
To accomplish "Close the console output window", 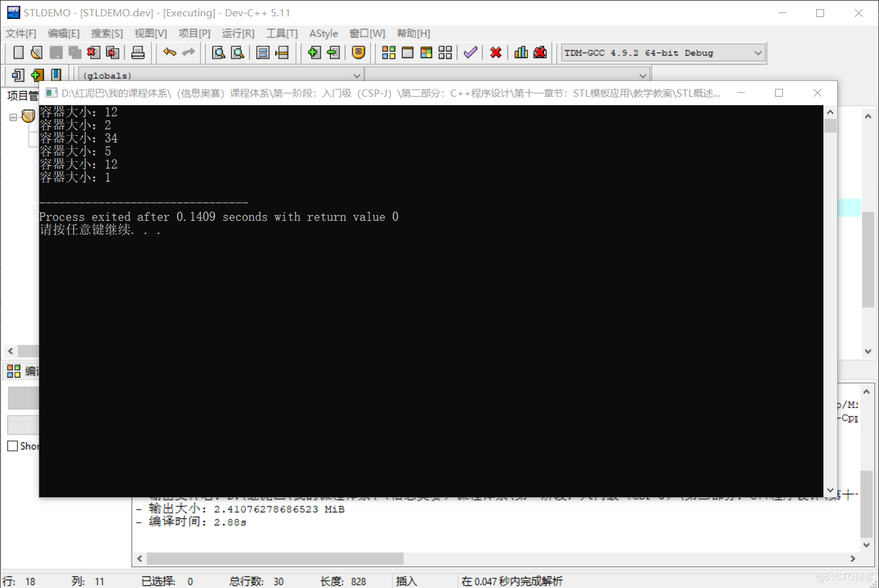I will pos(818,93).
